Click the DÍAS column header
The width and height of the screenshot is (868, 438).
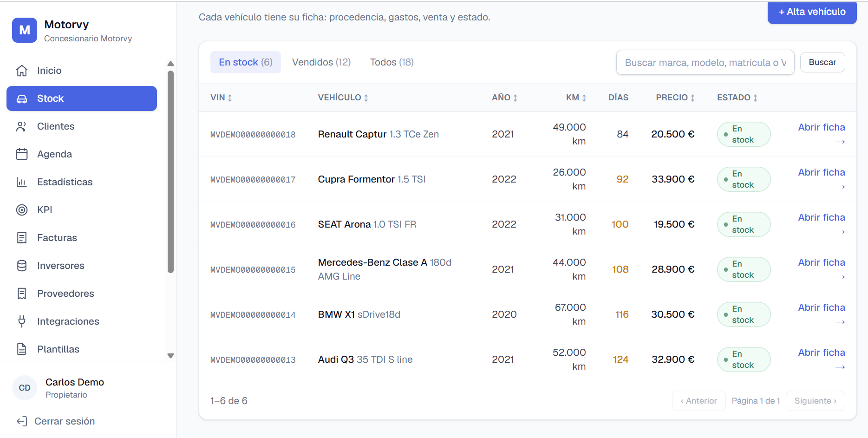pos(618,98)
